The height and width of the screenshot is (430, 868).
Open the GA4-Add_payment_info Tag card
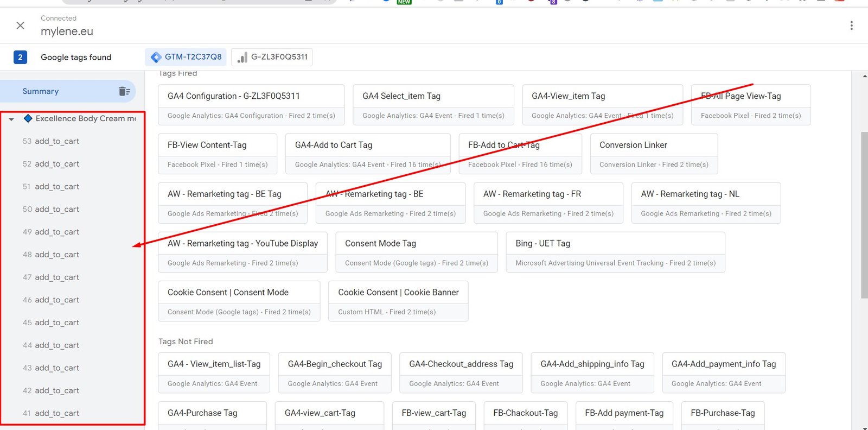(x=724, y=373)
